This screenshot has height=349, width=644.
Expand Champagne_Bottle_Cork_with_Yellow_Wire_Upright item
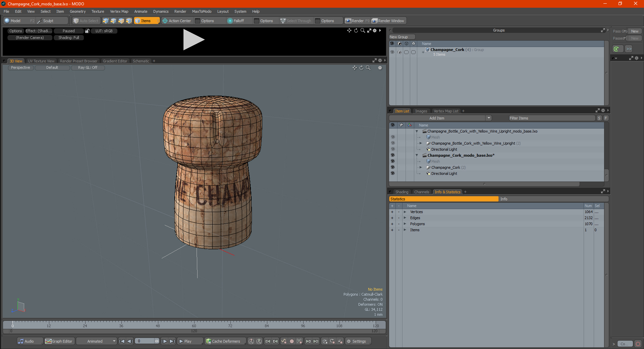pos(421,143)
